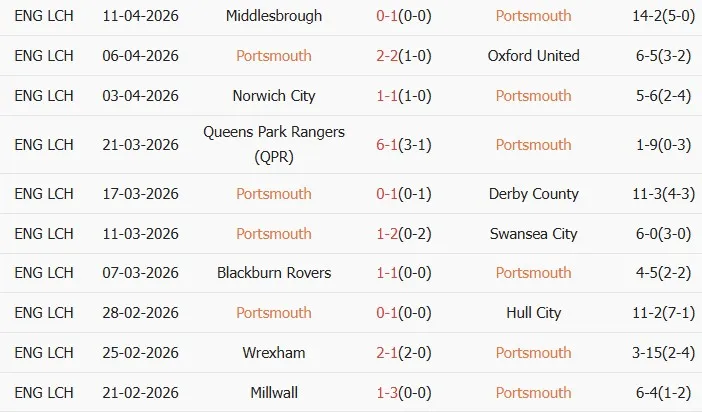Click the Swansea City team name
The width and height of the screenshot is (702, 412).
tap(533, 234)
